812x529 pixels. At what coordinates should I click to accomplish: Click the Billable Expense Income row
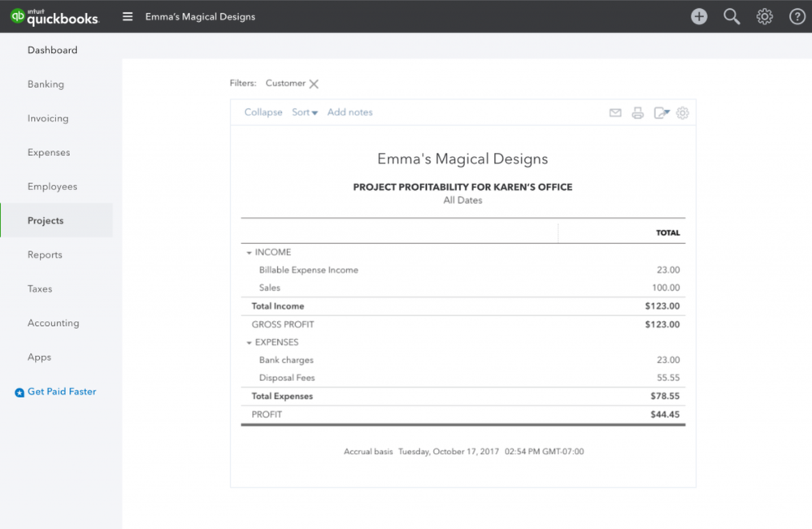coord(463,271)
